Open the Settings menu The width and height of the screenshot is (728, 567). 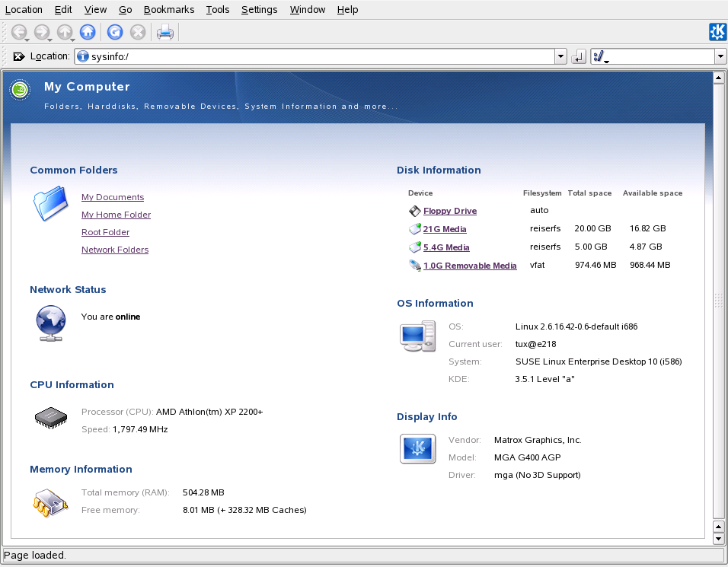pyautogui.click(x=259, y=9)
